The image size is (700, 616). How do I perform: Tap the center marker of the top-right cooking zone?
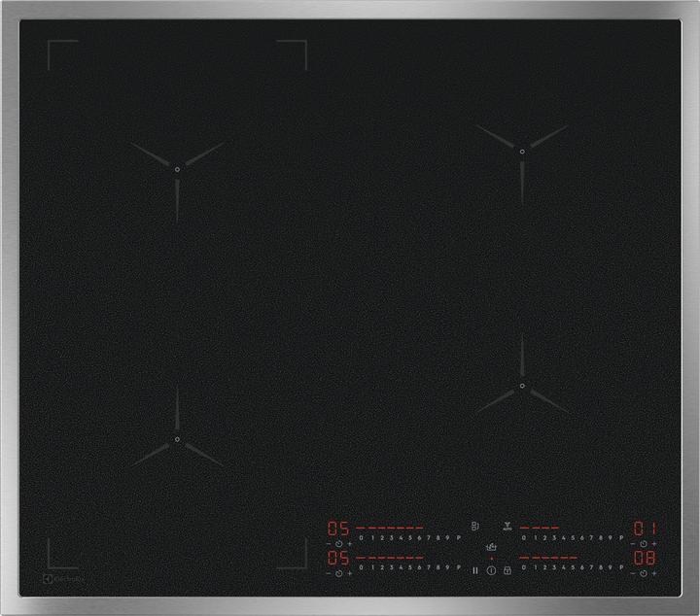click(x=521, y=152)
